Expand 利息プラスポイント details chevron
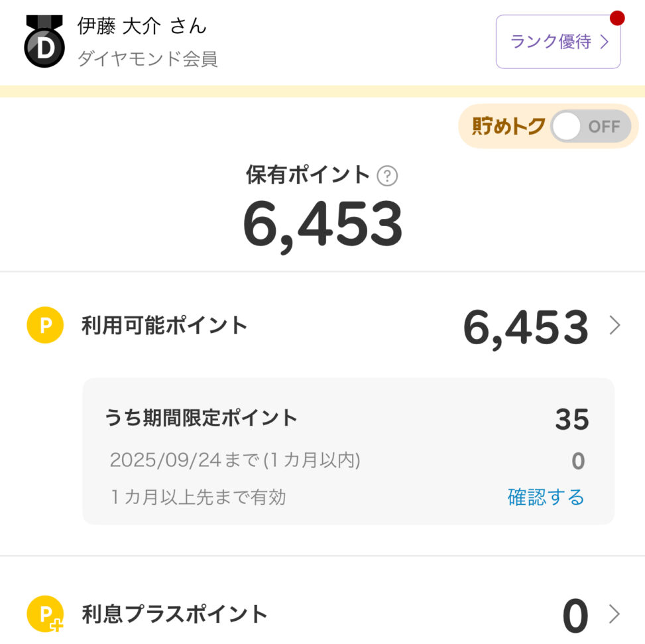The image size is (645, 644). (615, 615)
